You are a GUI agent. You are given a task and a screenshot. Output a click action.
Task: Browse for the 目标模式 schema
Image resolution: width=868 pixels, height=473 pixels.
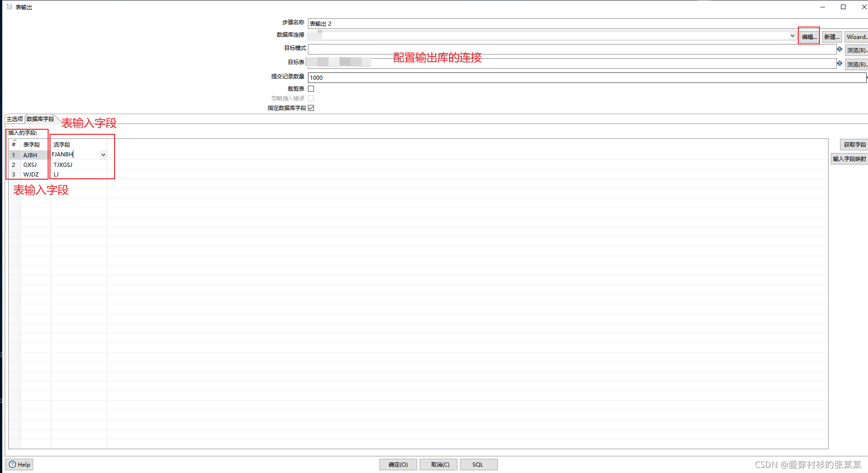(856, 50)
